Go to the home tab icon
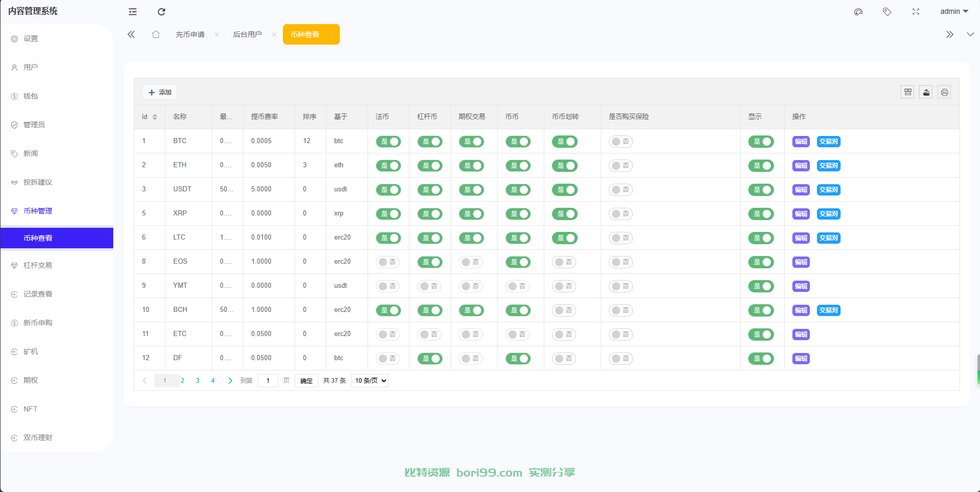 tap(156, 34)
